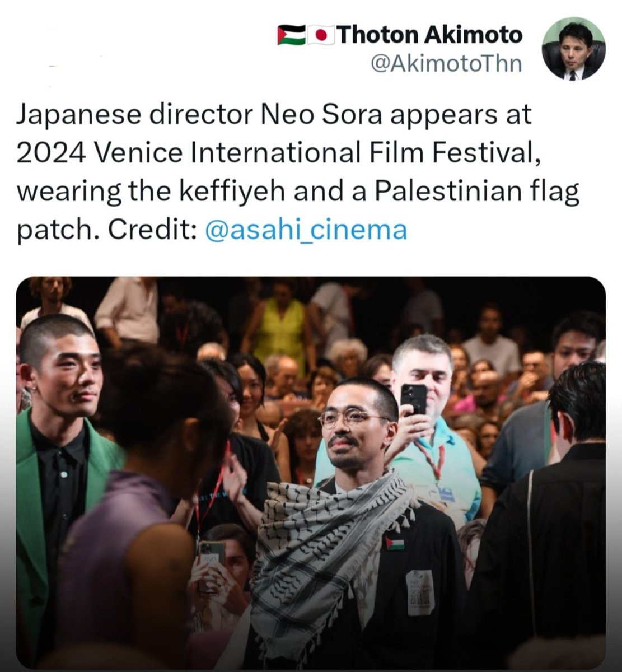The image size is (622, 672).
Task: Click the woman in the yellow-green top
Action: (x=280, y=328)
